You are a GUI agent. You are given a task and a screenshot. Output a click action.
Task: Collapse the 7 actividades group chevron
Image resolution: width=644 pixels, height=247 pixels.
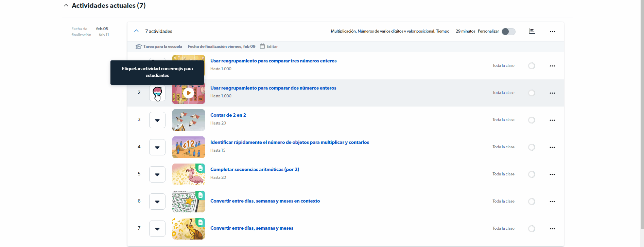137,31
